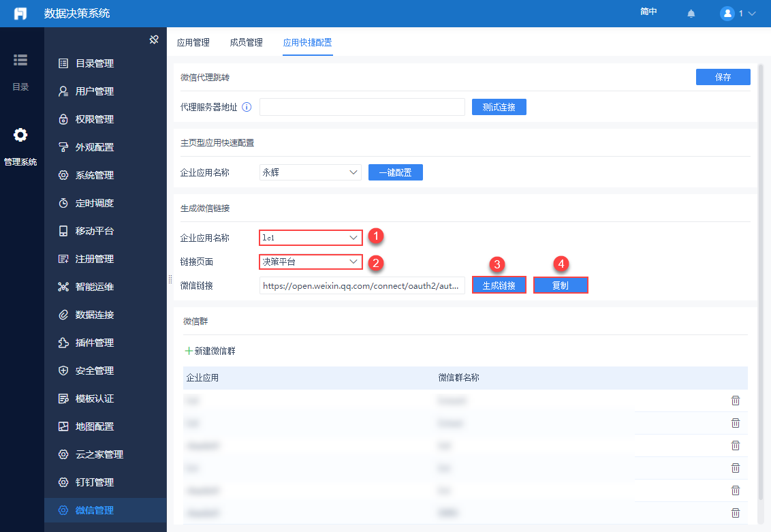Screen dimensions: 771x532
Task: Select the 管理系统 gear icon
Action: pyautogui.click(x=20, y=135)
